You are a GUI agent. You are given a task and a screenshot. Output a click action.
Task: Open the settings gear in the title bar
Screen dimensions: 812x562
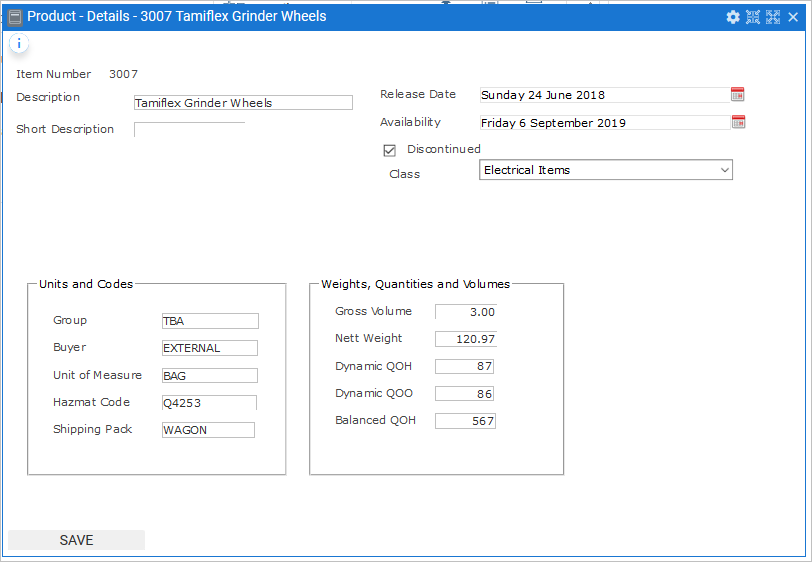[x=733, y=17]
